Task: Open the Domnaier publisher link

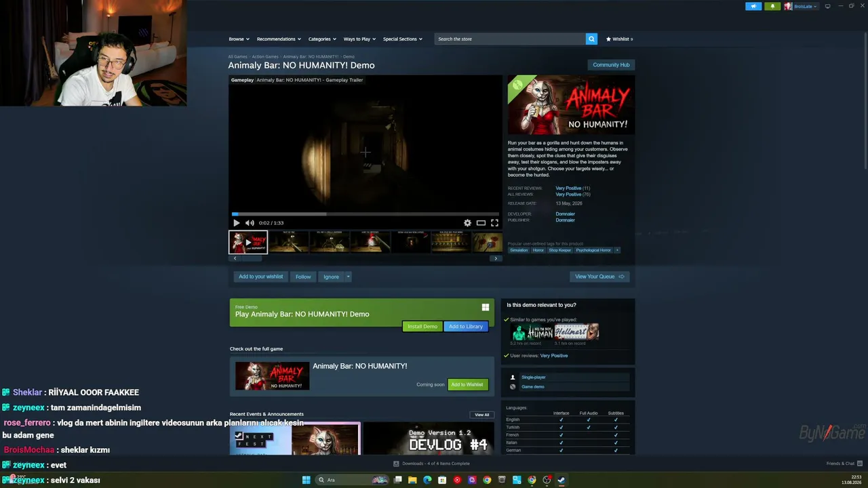Action: point(565,220)
